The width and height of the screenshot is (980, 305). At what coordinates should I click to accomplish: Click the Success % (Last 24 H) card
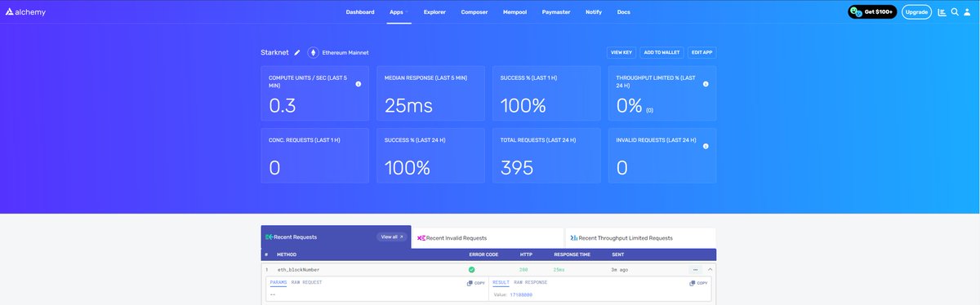pos(430,156)
